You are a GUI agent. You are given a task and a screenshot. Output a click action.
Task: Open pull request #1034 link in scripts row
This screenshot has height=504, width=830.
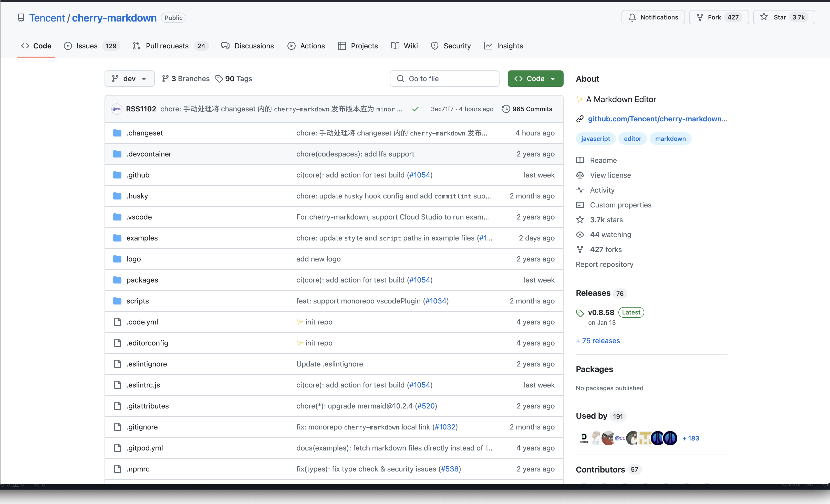435,301
